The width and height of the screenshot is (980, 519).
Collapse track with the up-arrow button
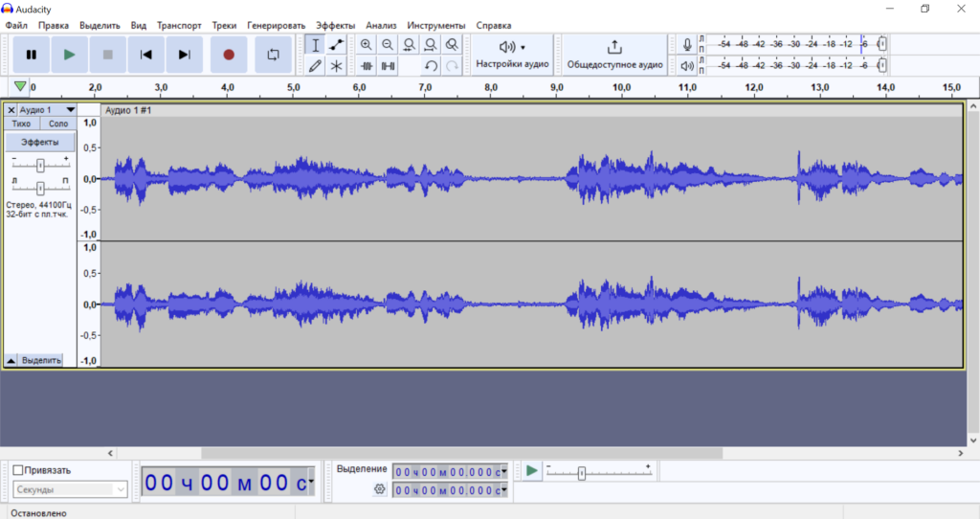tap(11, 360)
